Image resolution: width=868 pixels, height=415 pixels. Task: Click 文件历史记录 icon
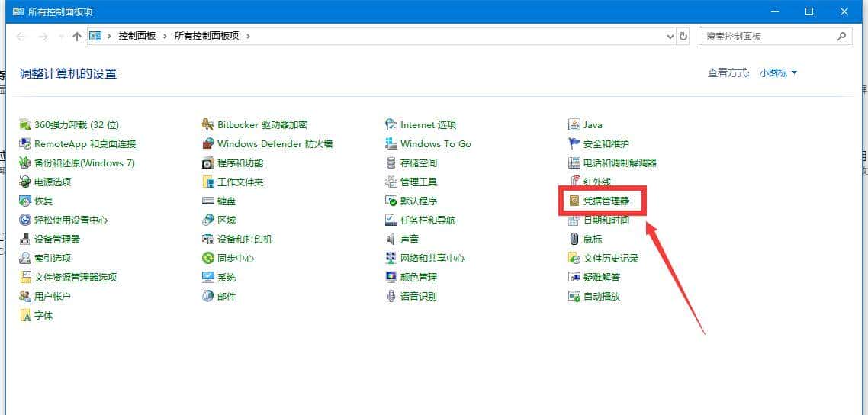574,258
